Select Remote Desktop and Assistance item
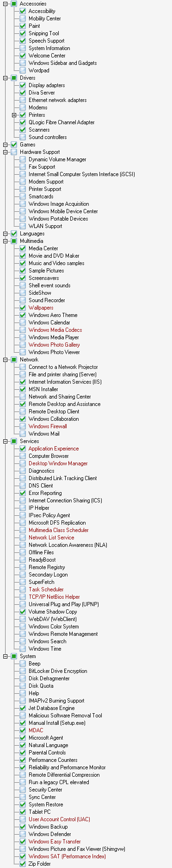Viewport: 172px width, 868px height. (x=64, y=404)
